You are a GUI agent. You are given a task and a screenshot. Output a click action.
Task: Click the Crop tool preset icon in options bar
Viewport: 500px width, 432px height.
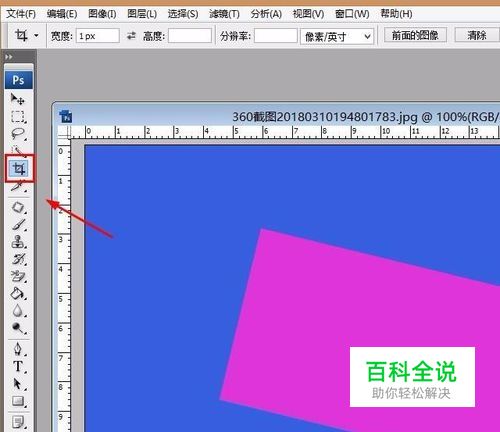click(21, 35)
